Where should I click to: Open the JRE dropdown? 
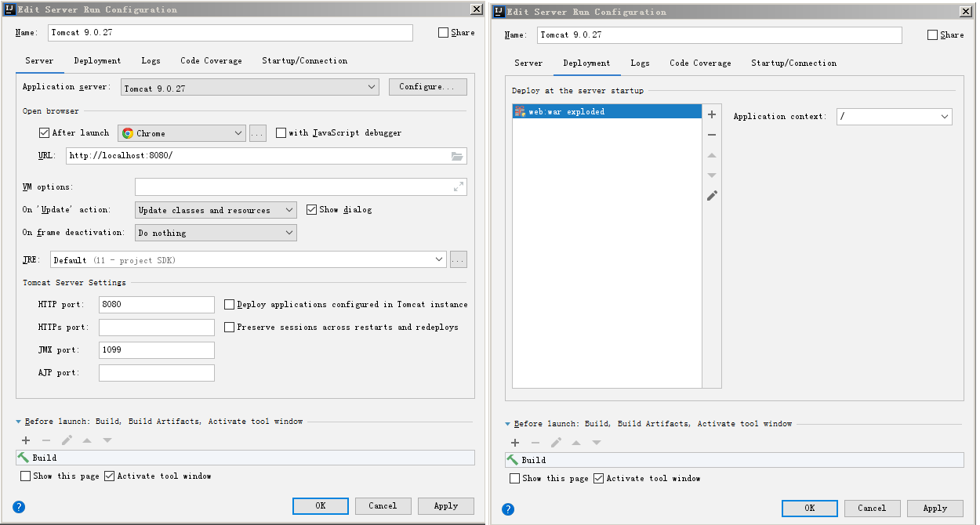pos(249,259)
